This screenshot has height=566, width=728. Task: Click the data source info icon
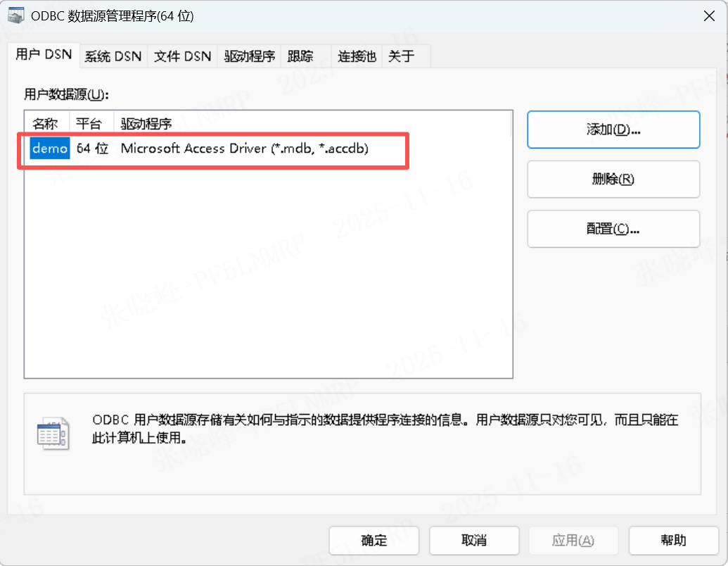[x=53, y=433]
